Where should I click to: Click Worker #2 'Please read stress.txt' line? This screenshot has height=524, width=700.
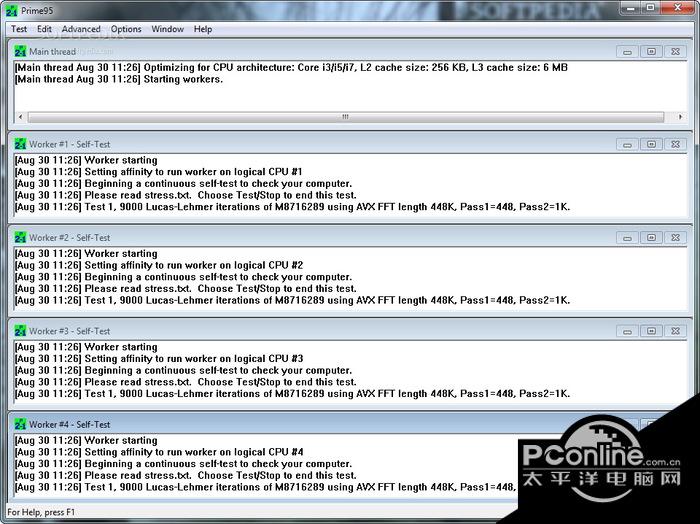click(x=186, y=288)
